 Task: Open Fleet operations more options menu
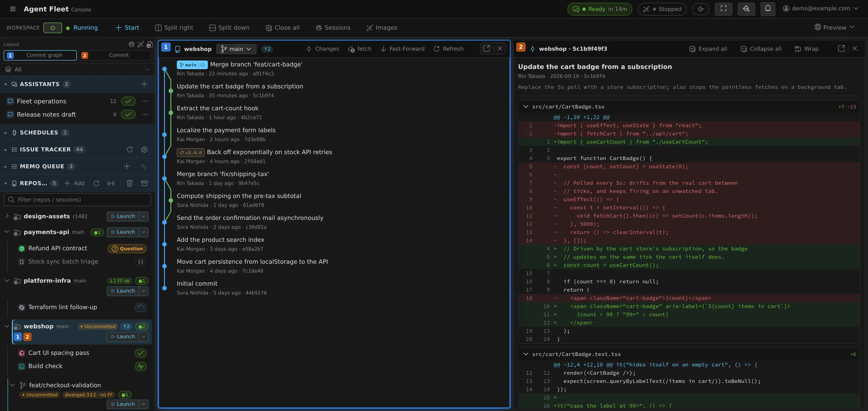point(146,101)
